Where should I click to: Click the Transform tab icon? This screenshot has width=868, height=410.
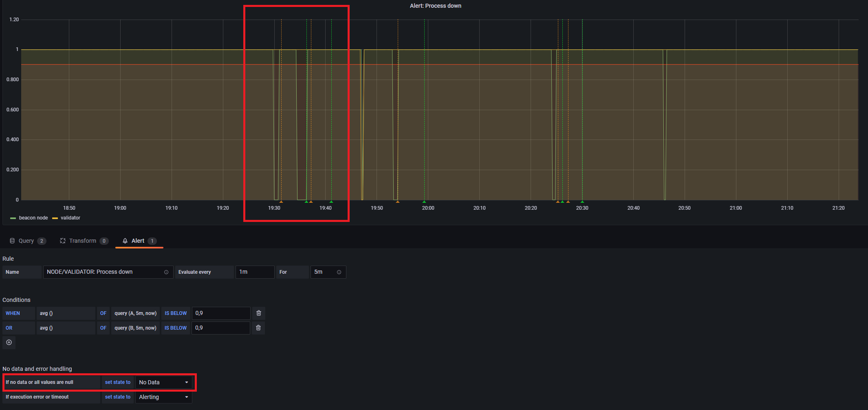coord(63,241)
